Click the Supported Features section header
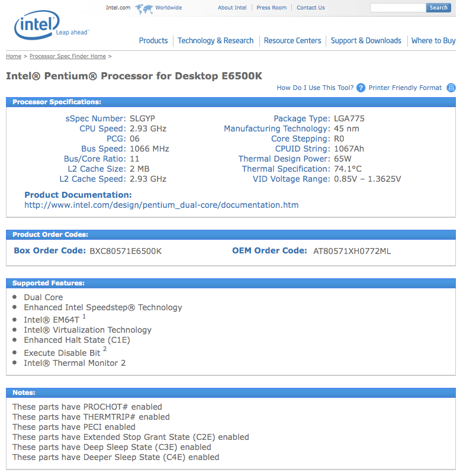Viewport: 463px width, 476px height. (231, 283)
